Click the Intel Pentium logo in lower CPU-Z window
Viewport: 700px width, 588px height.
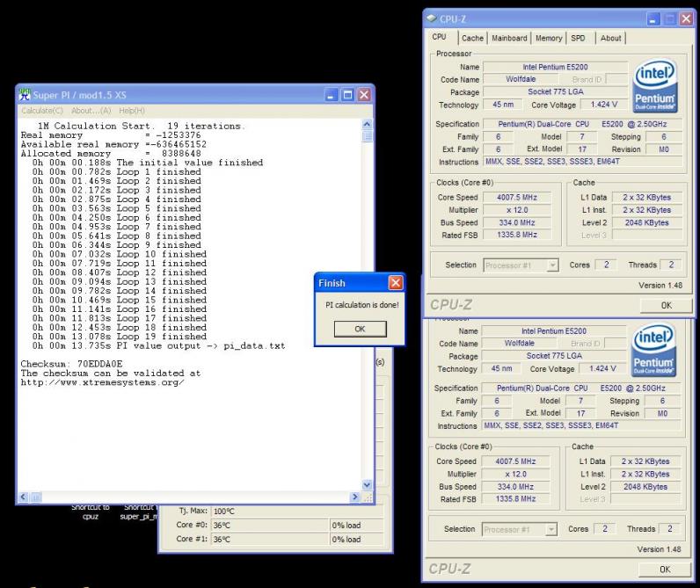pyautogui.click(x=653, y=351)
